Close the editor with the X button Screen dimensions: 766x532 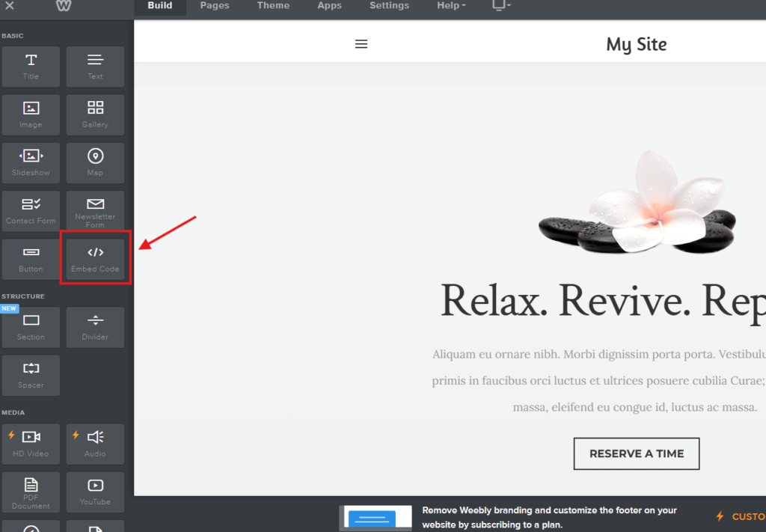click(10, 6)
